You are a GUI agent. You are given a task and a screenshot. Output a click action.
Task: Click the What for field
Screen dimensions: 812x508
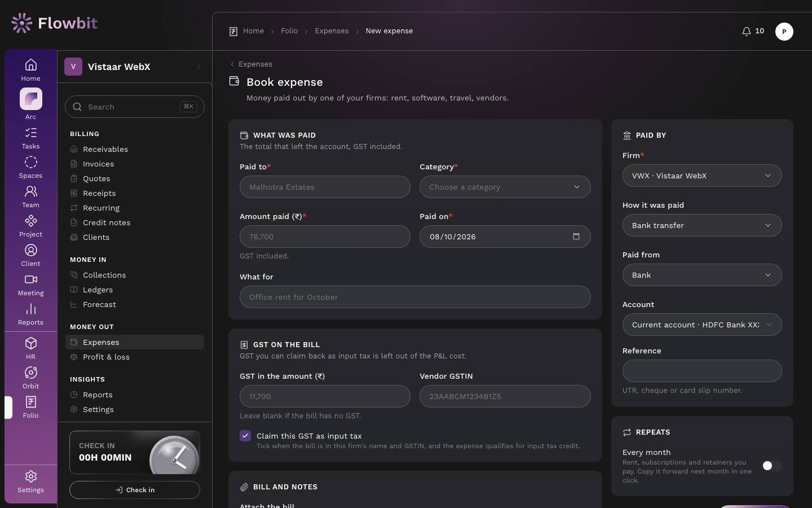coord(415,297)
